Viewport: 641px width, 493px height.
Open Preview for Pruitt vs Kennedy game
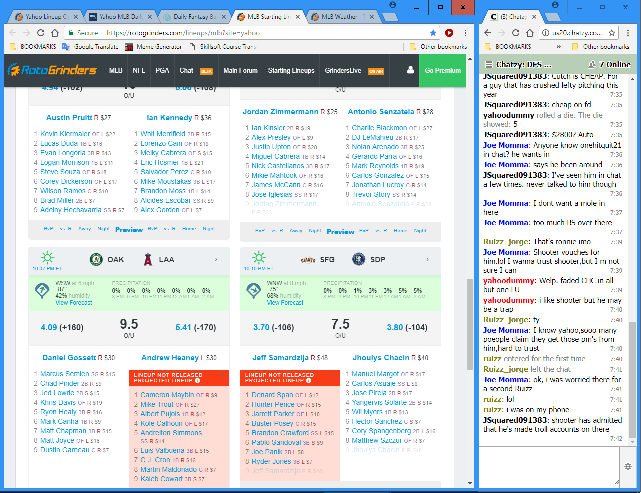coord(129,230)
